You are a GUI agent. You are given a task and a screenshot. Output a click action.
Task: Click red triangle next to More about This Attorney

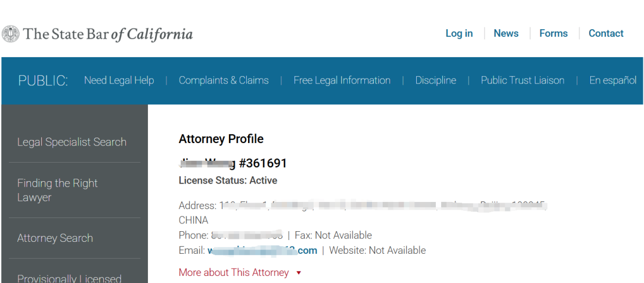click(x=299, y=273)
